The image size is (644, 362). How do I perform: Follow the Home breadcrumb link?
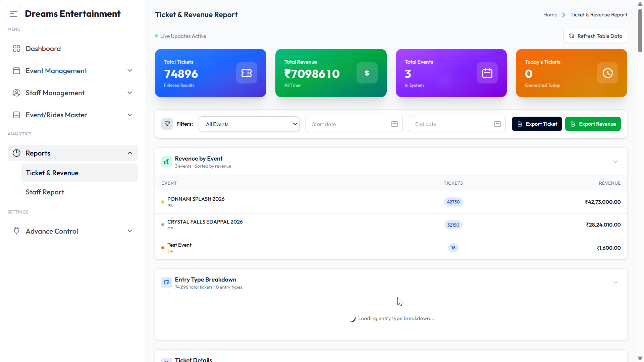pyautogui.click(x=550, y=15)
